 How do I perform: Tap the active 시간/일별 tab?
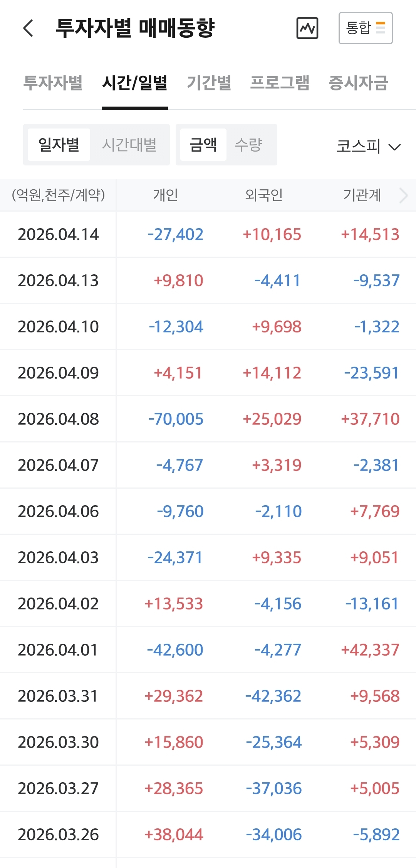point(134,83)
